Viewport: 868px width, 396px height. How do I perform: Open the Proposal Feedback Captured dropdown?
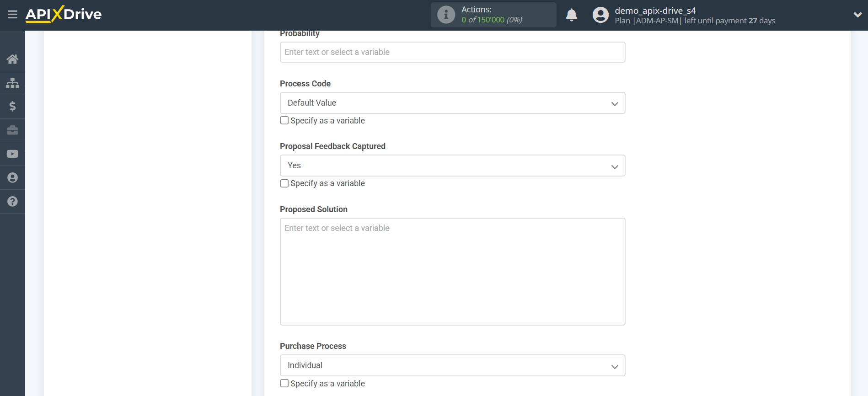click(x=452, y=166)
